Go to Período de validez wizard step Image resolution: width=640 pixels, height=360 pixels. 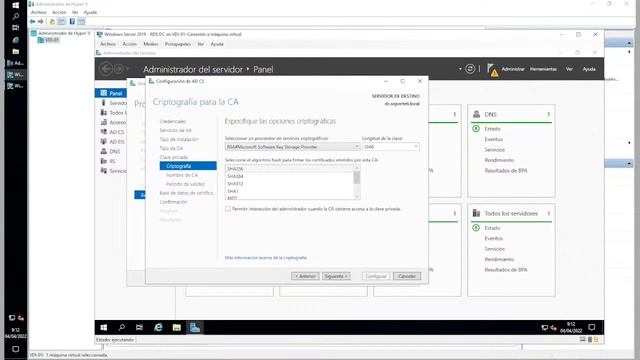pos(185,184)
